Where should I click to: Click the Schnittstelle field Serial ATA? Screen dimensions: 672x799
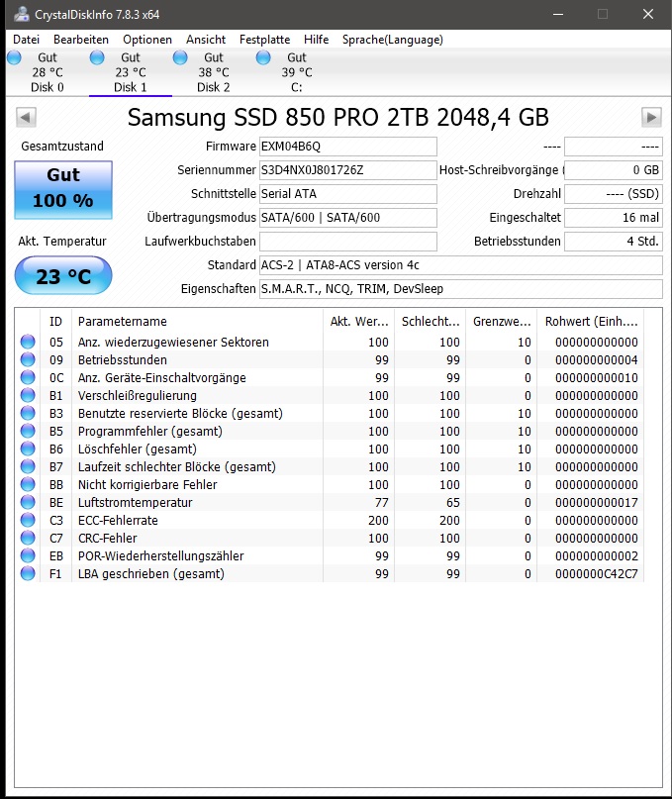tap(348, 194)
